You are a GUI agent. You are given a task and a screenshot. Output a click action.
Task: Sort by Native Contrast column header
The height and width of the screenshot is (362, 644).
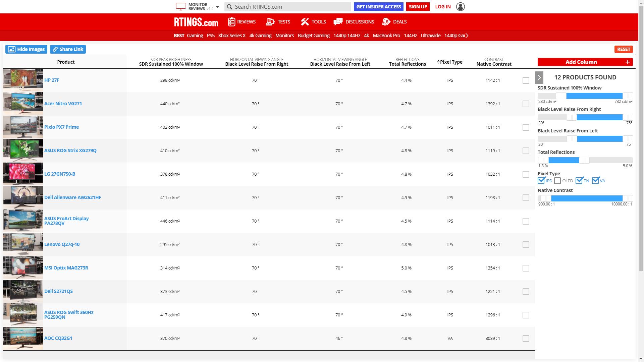pos(494,62)
